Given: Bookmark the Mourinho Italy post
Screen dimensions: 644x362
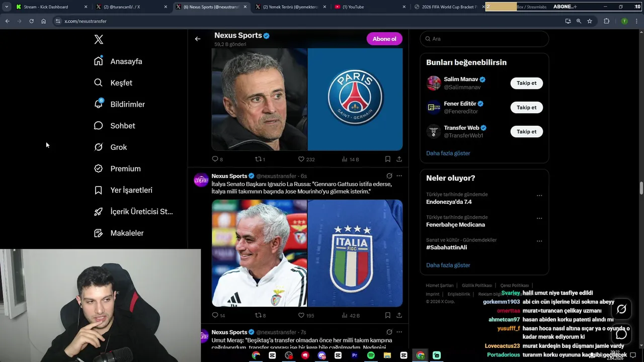Looking at the screenshot, I should point(387,315).
